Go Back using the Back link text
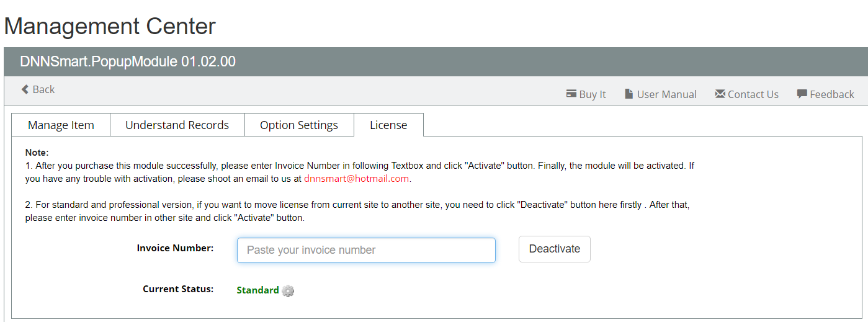Viewport: 868px width, 322px height. (x=43, y=89)
